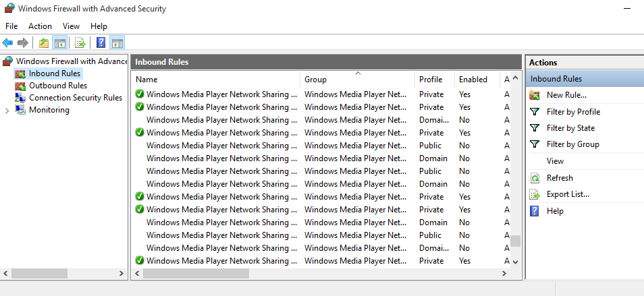Screen dimensions: 644x296
Task: Click the Up one level folder icon
Action: tap(44, 42)
